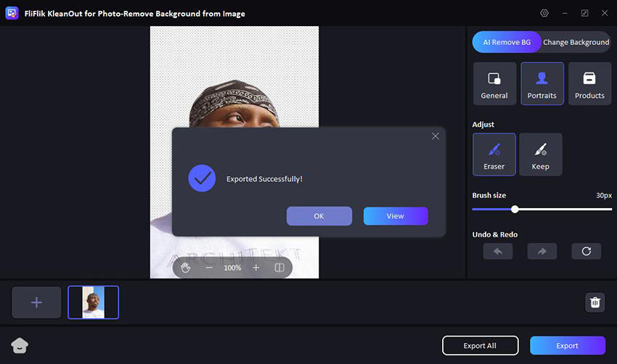Open the settings gear in title bar
Viewport: 617px width, 364px height.
544,13
